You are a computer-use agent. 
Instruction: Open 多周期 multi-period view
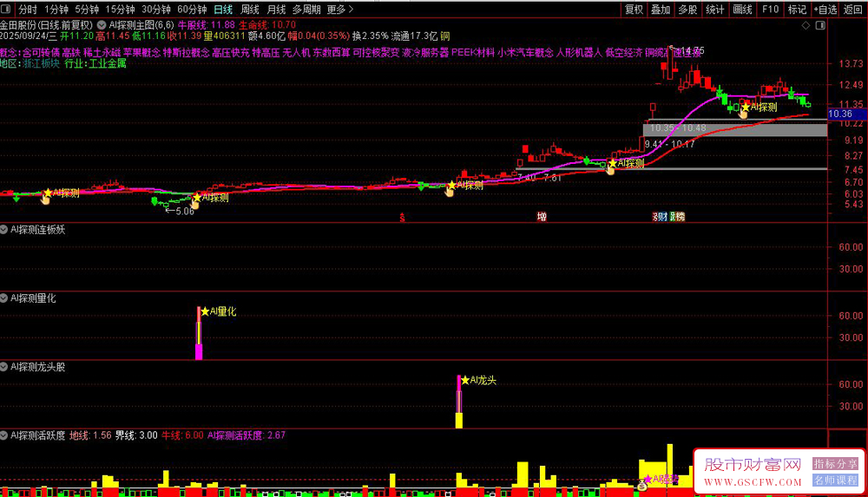click(306, 10)
